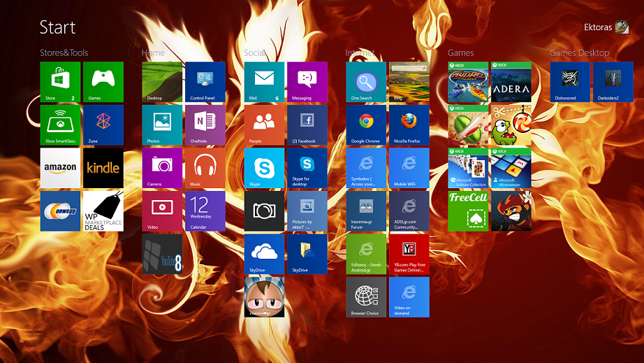Go to the Desktop tile
Screen dimensions: 644x363
pos(162,82)
